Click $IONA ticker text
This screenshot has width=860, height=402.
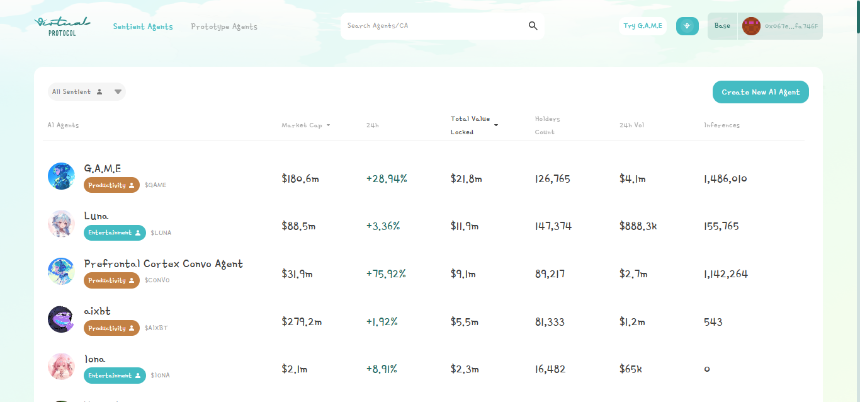[160, 376]
